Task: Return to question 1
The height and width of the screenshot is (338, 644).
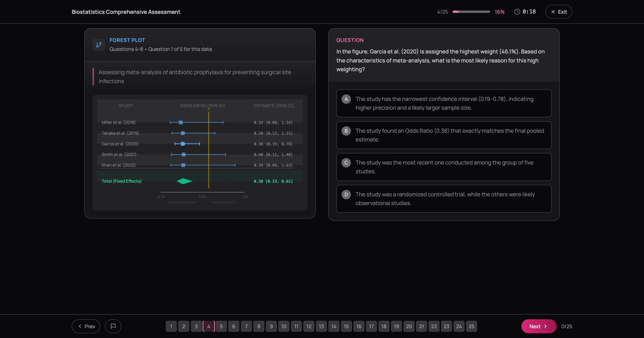Action: click(171, 326)
